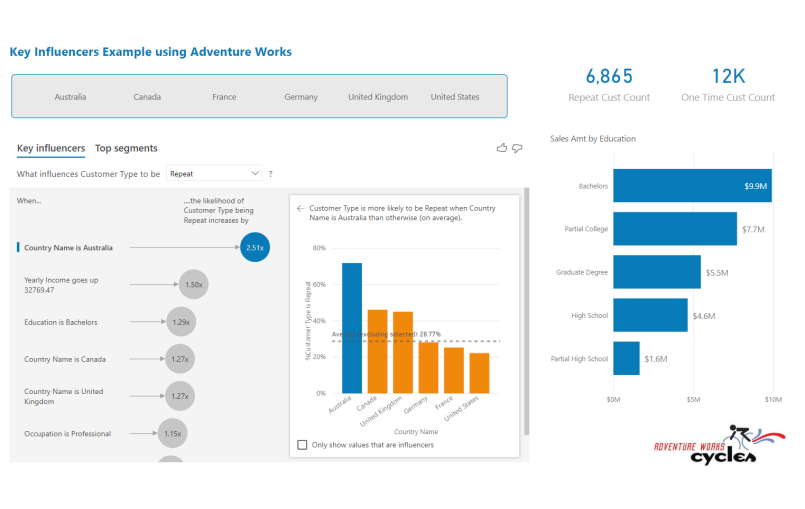Click the 'Country Name' axis title
The image size is (805, 509).
(x=416, y=432)
